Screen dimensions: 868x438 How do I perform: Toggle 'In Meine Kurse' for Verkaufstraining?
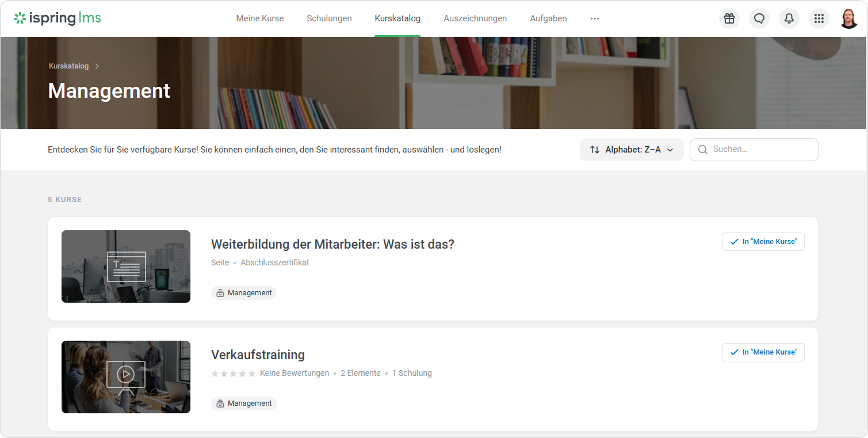(x=763, y=352)
